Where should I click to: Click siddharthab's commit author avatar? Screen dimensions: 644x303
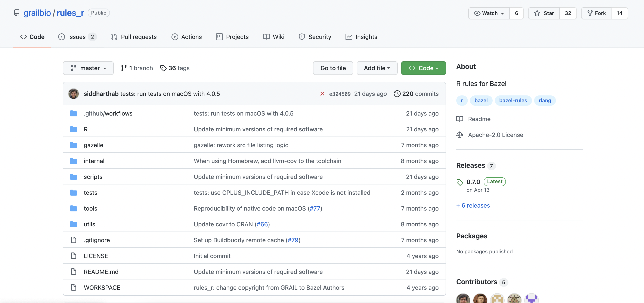[74, 94]
